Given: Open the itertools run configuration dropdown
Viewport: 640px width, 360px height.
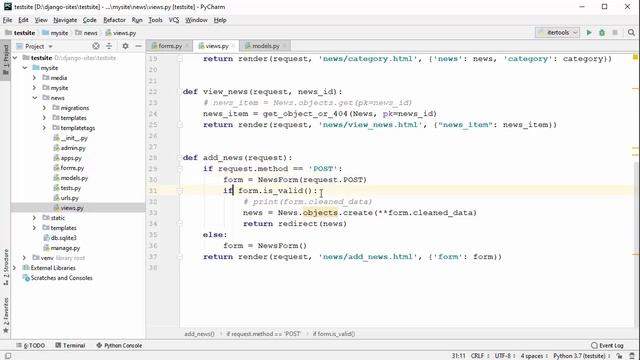Looking at the screenshot, I should click(x=558, y=33).
